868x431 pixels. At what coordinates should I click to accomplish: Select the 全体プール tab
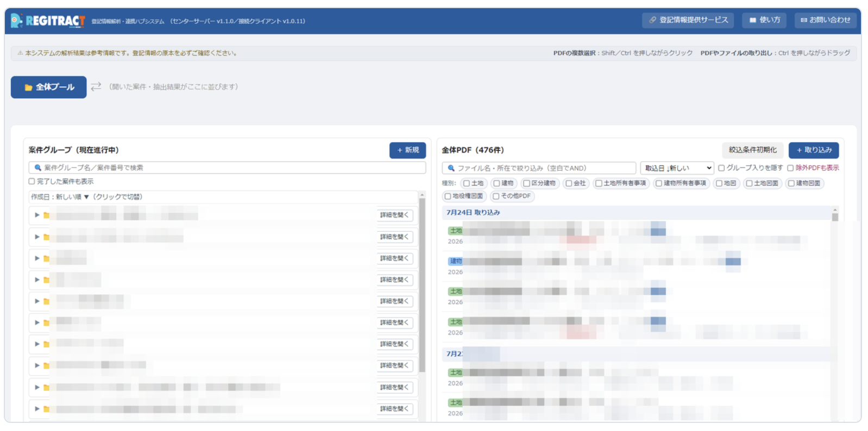[49, 87]
